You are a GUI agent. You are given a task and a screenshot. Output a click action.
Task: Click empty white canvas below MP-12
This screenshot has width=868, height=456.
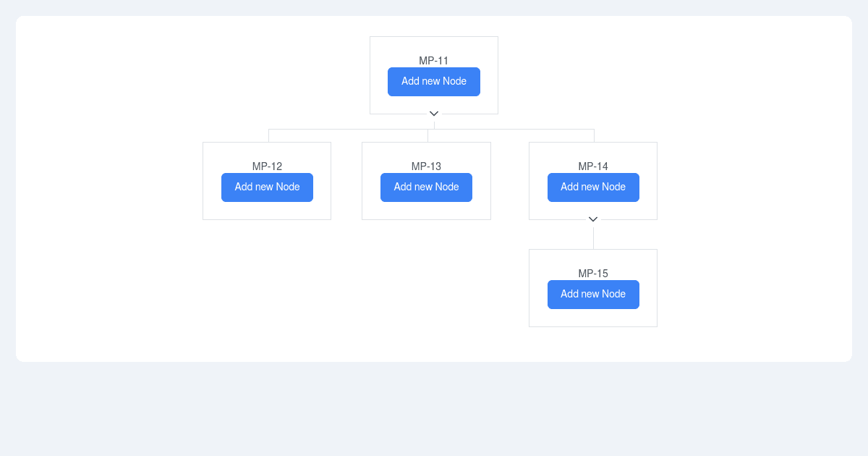(267, 290)
